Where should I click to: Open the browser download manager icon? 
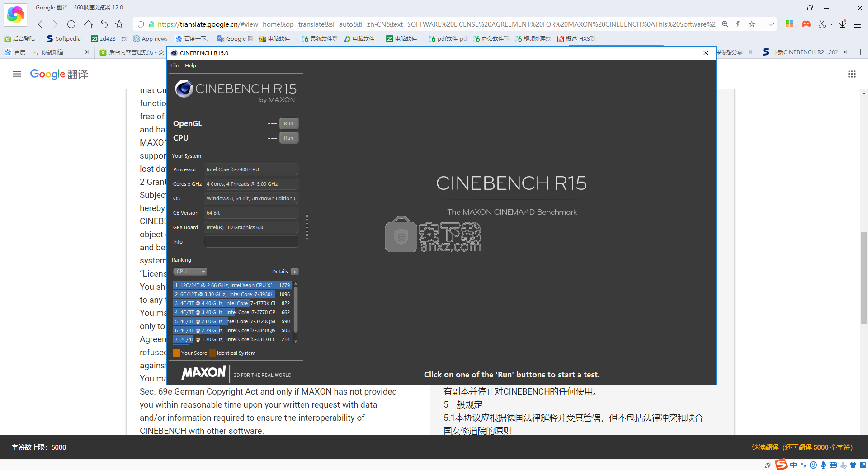click(843, 24)
